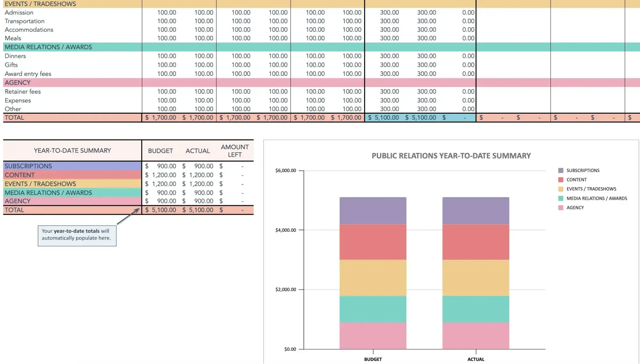Click the Subscriptions legend color swatch
Screen dimensions: 640x364
[561, 171]
